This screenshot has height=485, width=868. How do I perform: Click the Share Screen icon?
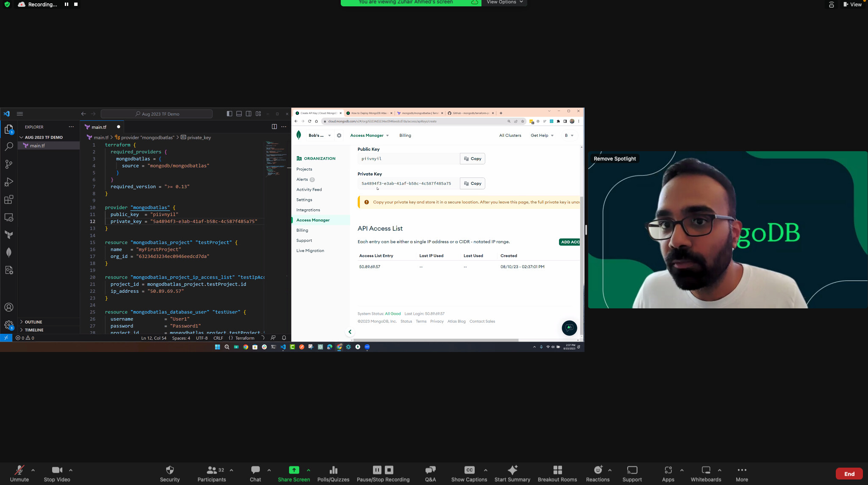[294, 470]
